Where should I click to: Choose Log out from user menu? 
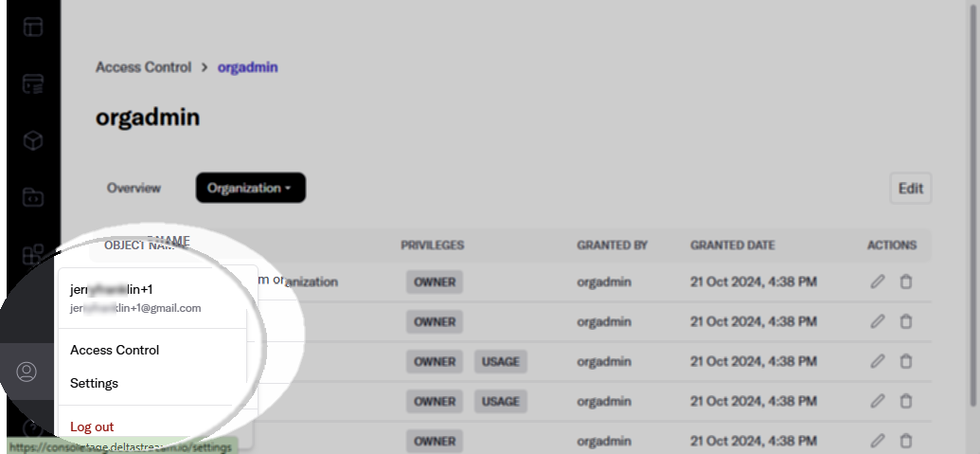92,427
